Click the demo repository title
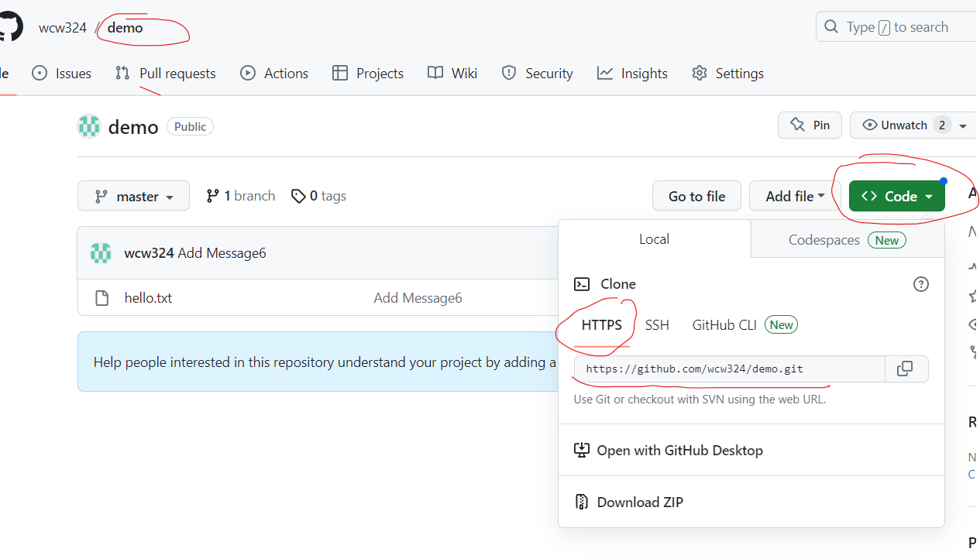This screenshot has width=980, height=559. pyautogui.click(x=133, y=127)
